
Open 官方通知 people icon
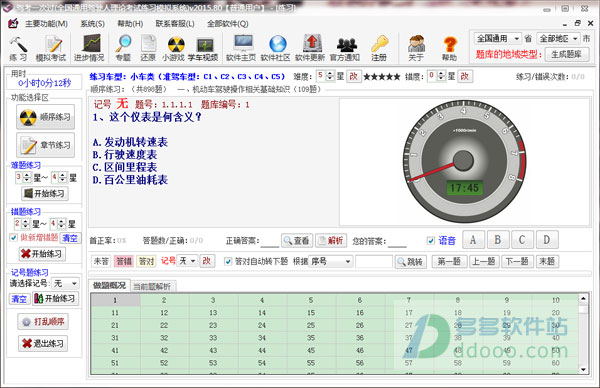(x=345, y=49)
